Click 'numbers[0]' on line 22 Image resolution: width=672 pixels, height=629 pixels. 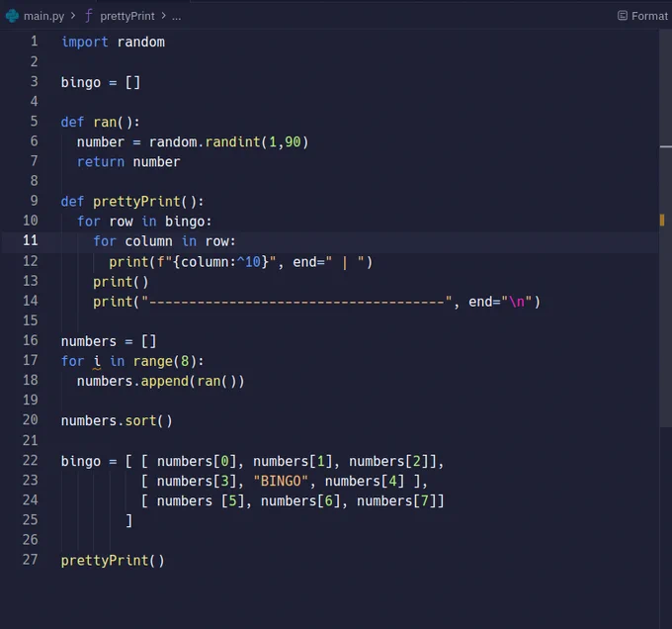[x=197, y=461]
